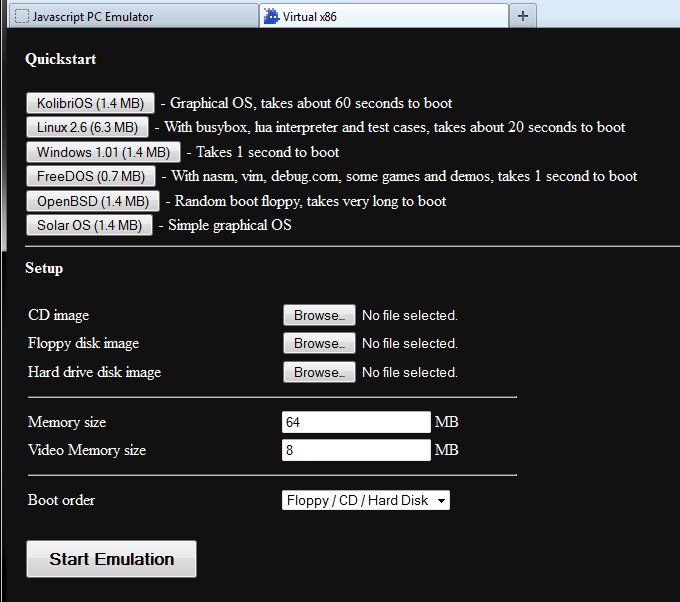The width and height of the screenshot is (680, 602).
Task: Click the 'Boot order' label
Action: click(x=62, y=500)
